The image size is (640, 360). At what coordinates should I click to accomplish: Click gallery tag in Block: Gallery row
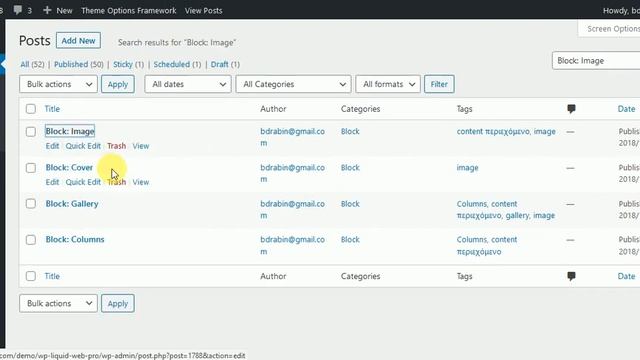tap(517, 216)
